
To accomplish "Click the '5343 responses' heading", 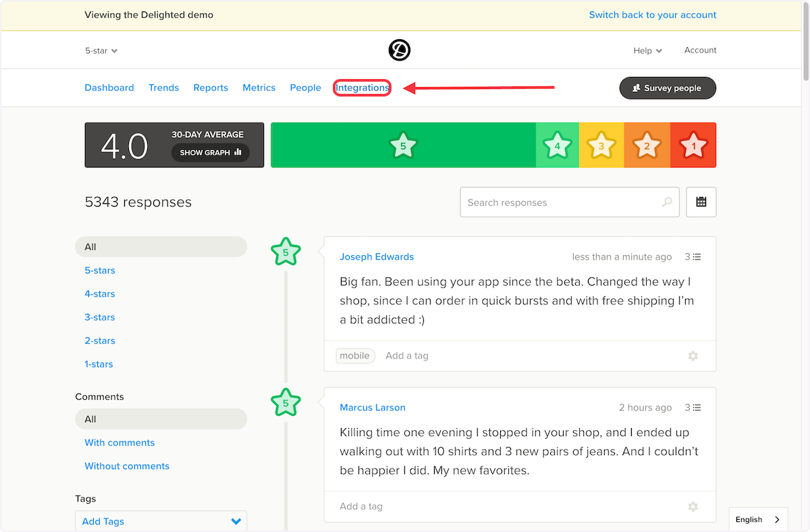I will (x=138, y=202).
